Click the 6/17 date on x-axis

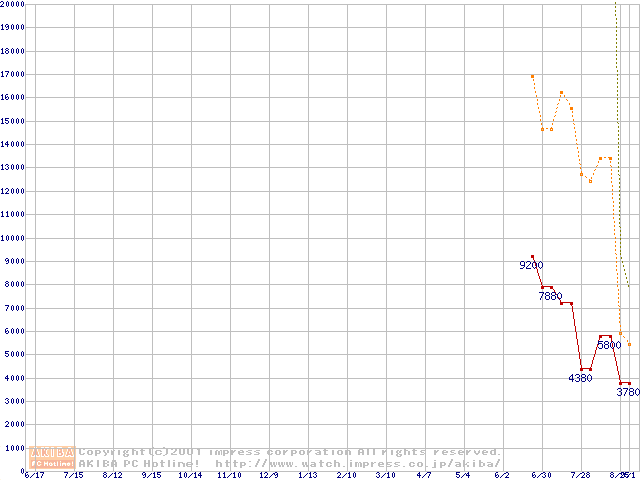(34, 476)
